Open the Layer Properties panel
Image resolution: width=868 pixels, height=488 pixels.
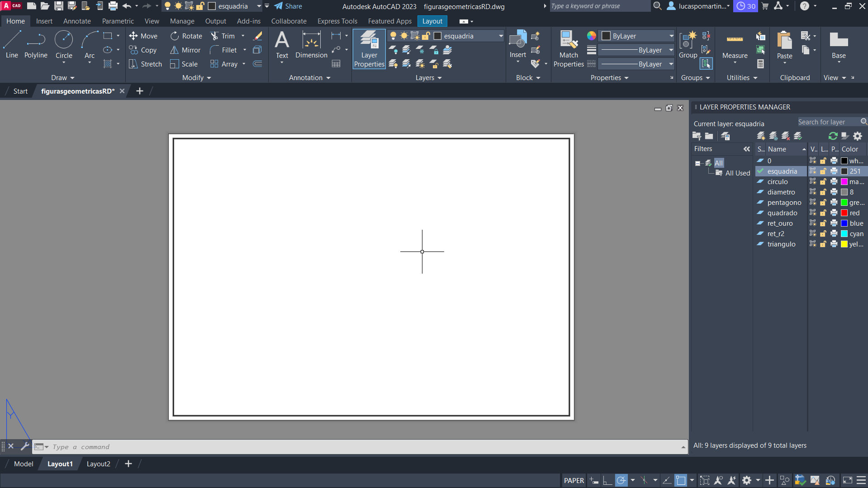[x=369, y=49]
